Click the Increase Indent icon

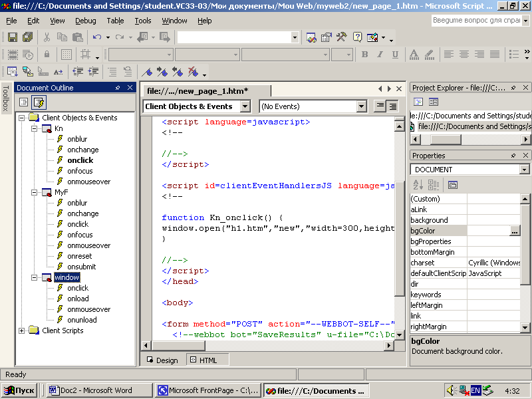93,72
